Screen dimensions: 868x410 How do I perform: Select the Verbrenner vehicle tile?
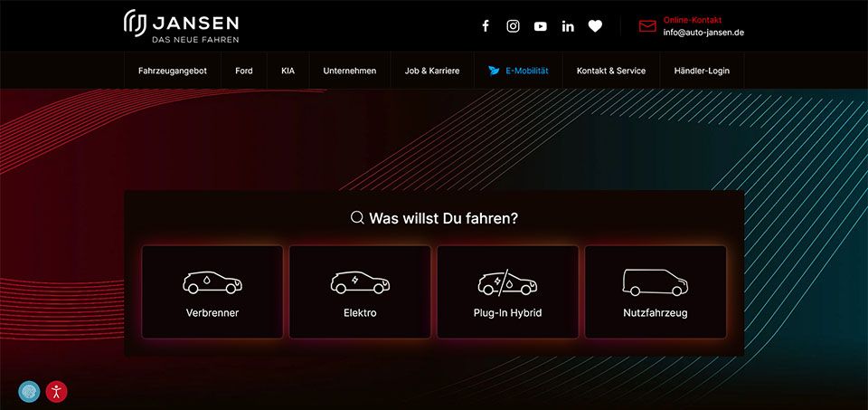[x=212, y=292]
